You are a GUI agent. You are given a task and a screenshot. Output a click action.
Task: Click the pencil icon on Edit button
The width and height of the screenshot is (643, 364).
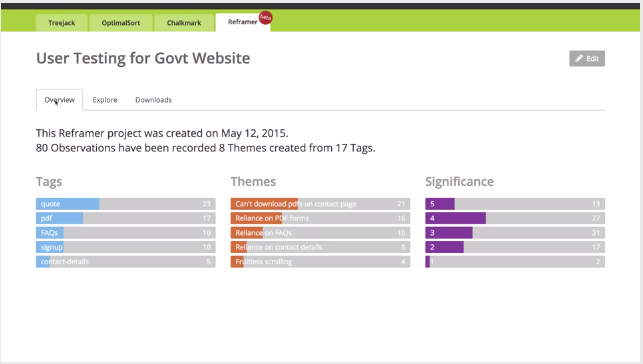point(579,59)
